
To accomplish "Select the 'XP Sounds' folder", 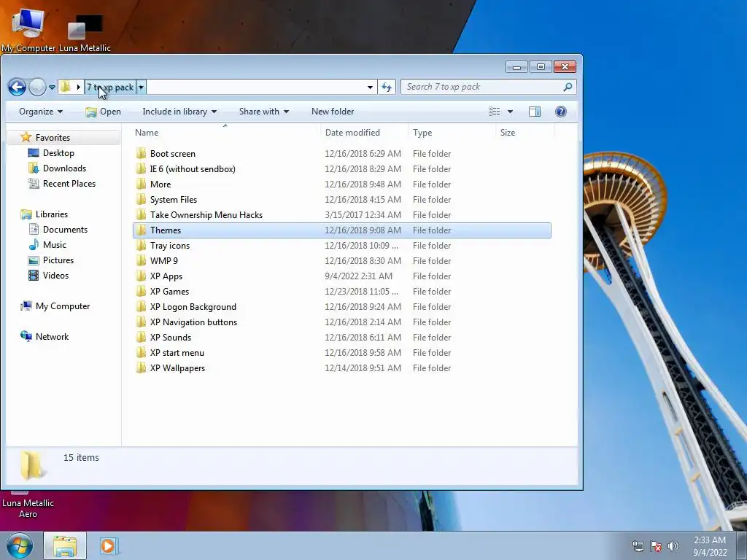I will point(341,337).
